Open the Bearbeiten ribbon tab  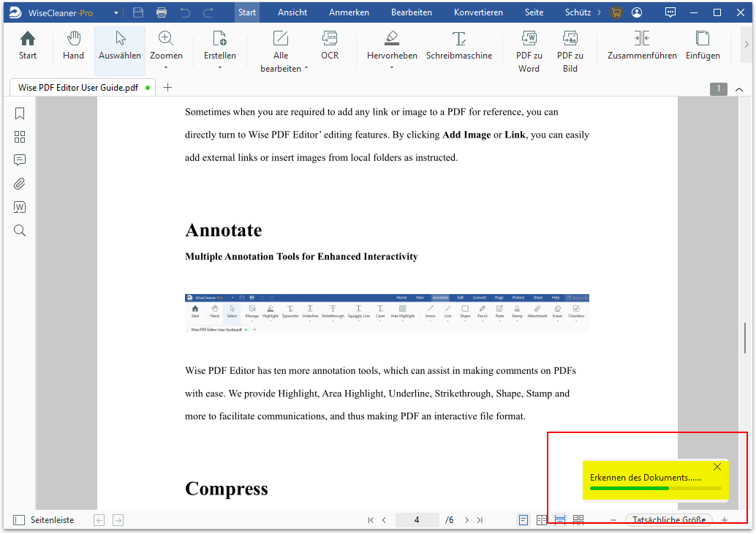(x=412, y=12)
